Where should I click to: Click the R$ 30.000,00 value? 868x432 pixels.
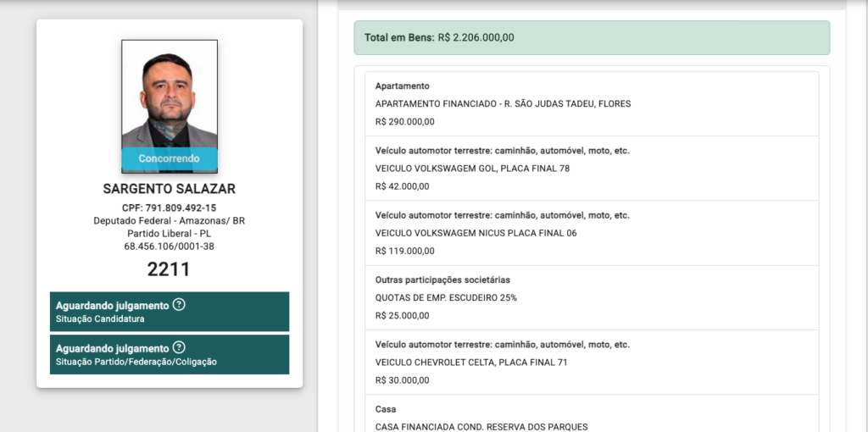point(403,380)
